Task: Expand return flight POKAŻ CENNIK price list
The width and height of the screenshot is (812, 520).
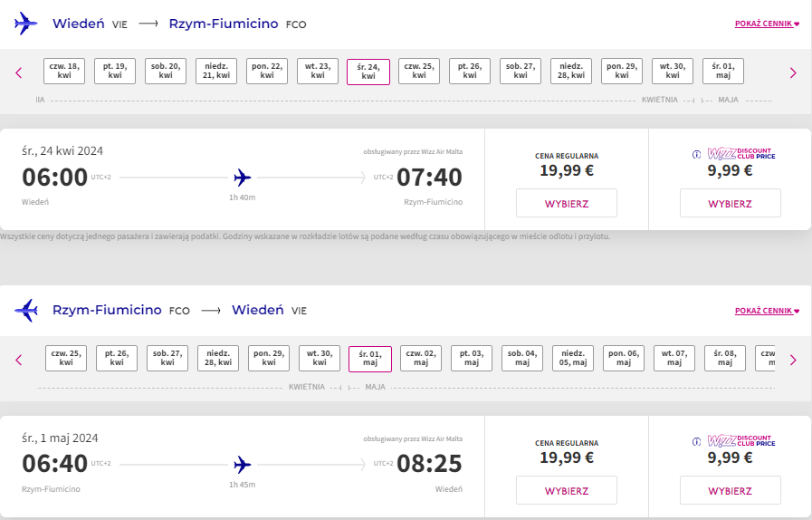Action: click(x=767, y=311)
